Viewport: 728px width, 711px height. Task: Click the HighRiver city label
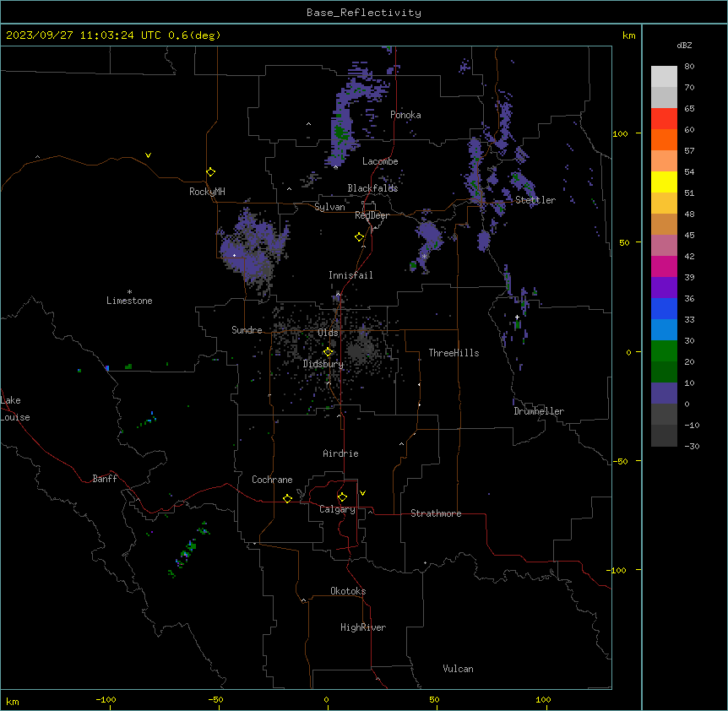(363, 627)
